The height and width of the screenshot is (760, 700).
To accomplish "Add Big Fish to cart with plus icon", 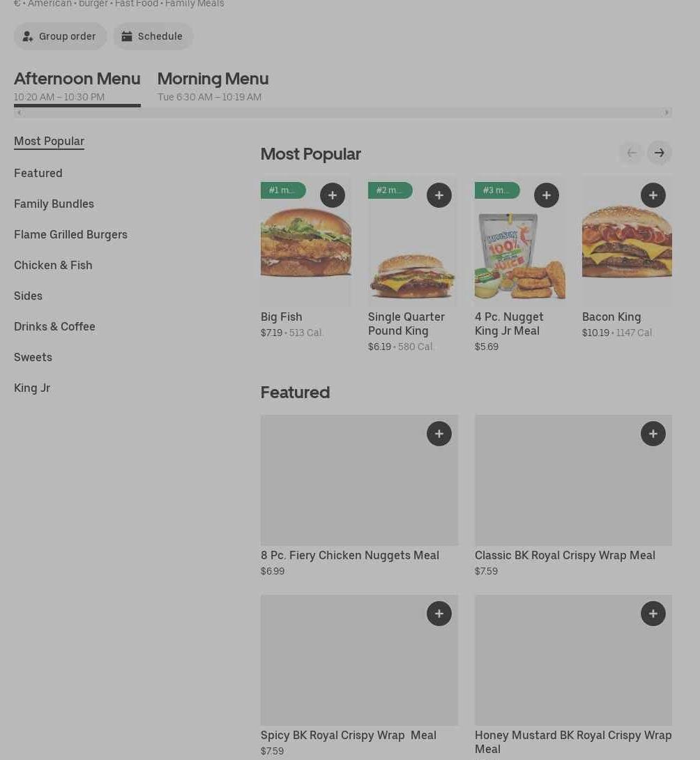I will pyautogui.click(x=332, y=195).
